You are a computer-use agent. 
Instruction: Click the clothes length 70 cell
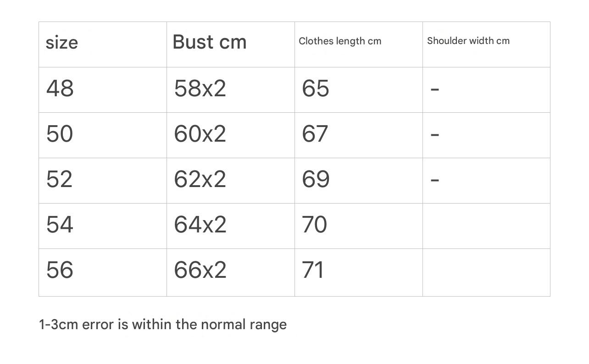tap(314, 224)
